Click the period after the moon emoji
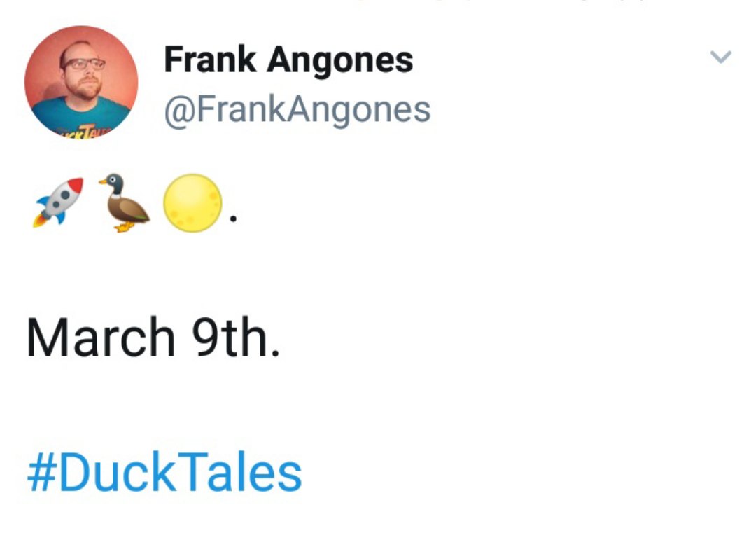Screen dimensions: 756x554 point(234,219)
